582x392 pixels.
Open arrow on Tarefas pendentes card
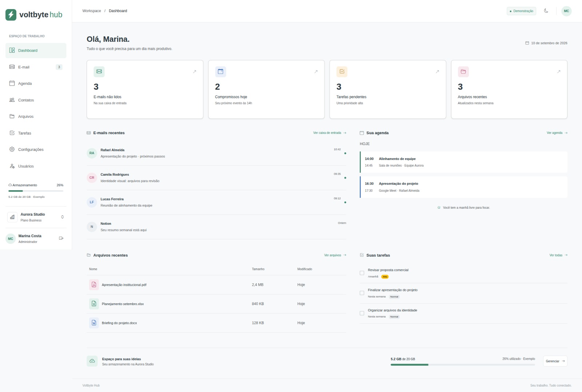(437, 72)
